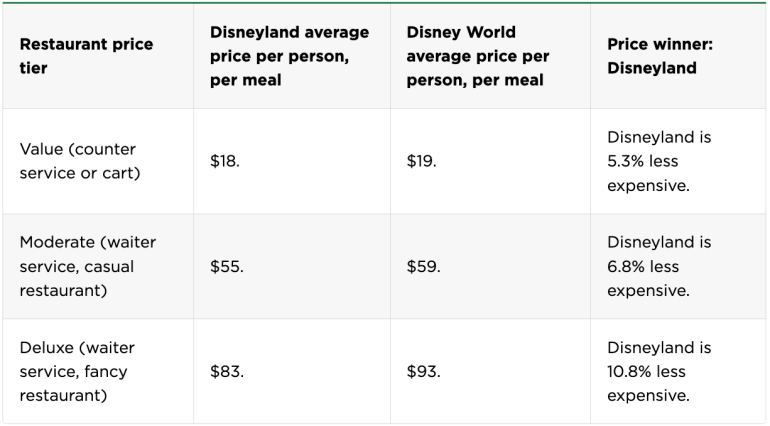Click the Value tier row label
Viewport: 770px width, 426px height.
(x=78, y=161)
